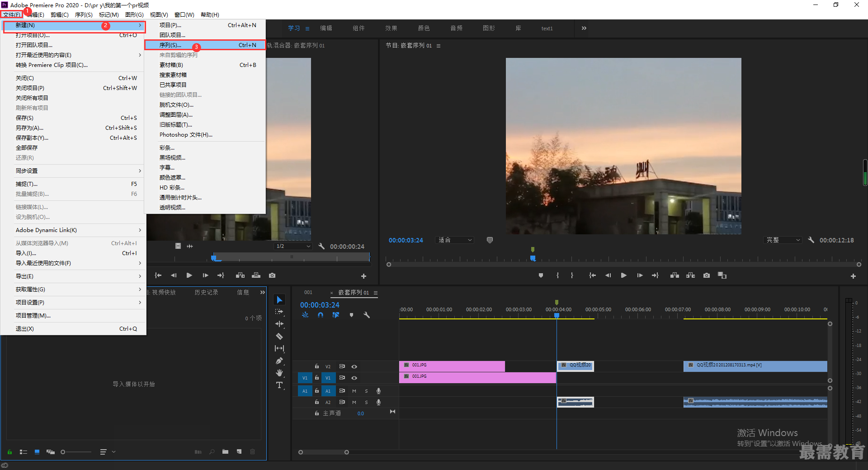Add marker button in timeline header
Screen dimensions: 868x470
351,315
